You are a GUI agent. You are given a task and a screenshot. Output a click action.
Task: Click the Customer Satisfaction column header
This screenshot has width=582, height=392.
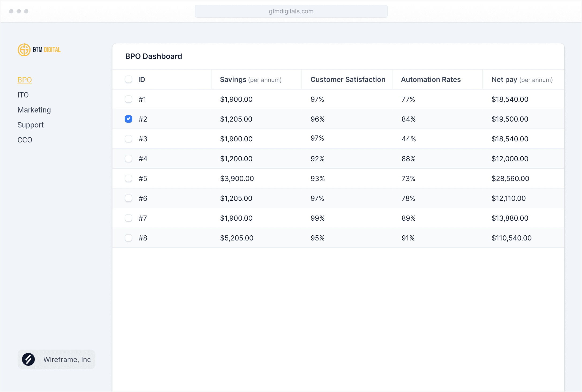pyautogui.click(x=348, y=80)
